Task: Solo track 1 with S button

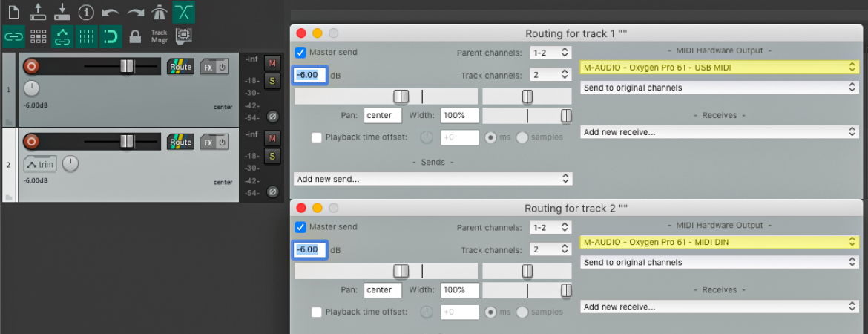Action: pos(272,81)
